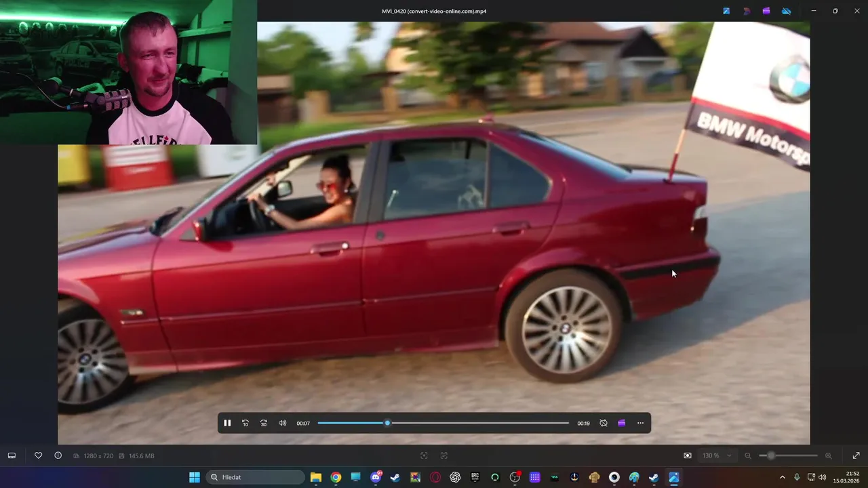Image resolution: width=868 pixels, height=488 pixels.
Task: Open File Explorer from the taskbar
Action: 316,477
